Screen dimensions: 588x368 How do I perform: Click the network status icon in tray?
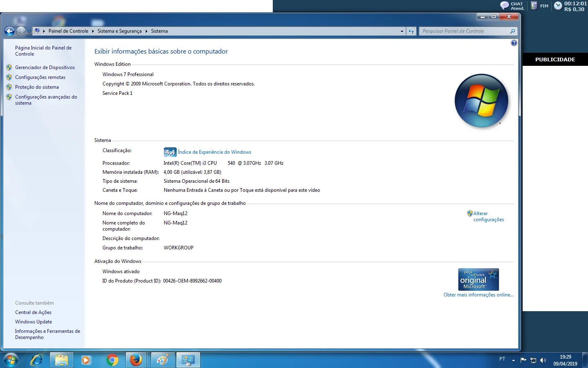pos(533,360)
